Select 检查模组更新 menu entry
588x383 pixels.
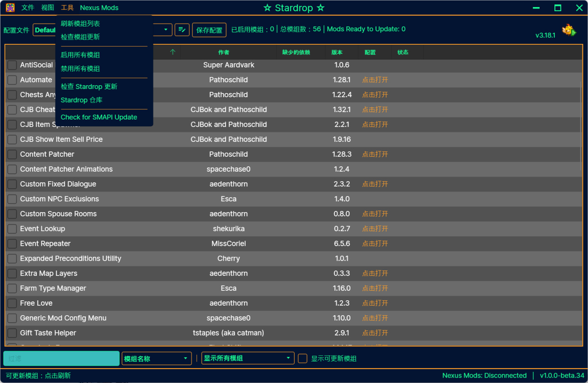pos(80,37)
